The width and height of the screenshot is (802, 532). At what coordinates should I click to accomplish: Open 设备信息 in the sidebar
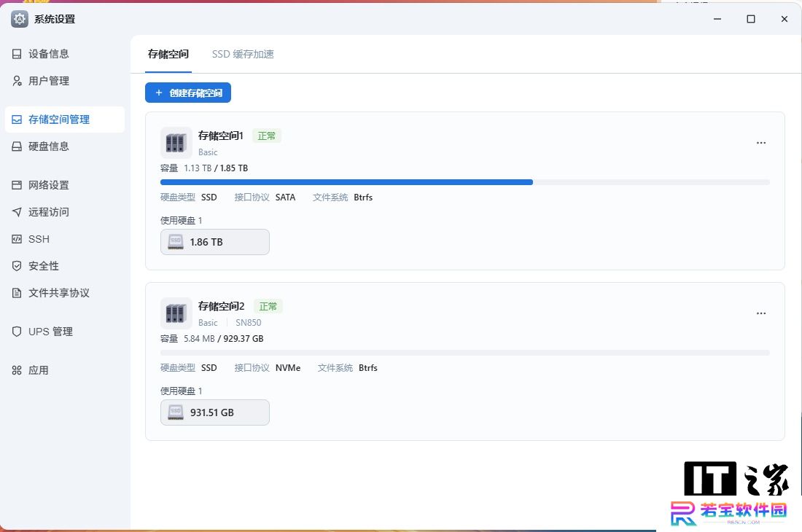pyautogui.click(x=64, y=54)
